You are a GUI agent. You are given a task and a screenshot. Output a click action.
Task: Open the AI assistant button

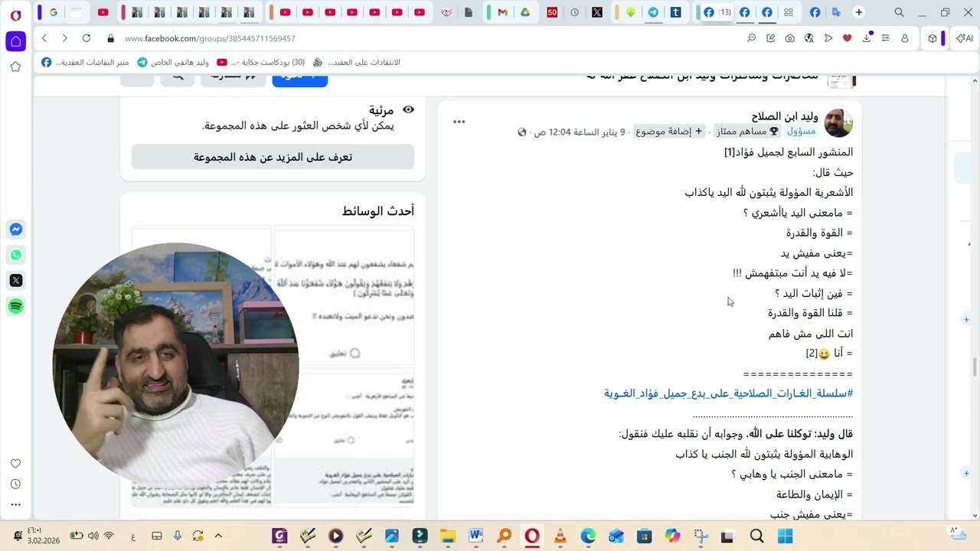click(963, 38)
